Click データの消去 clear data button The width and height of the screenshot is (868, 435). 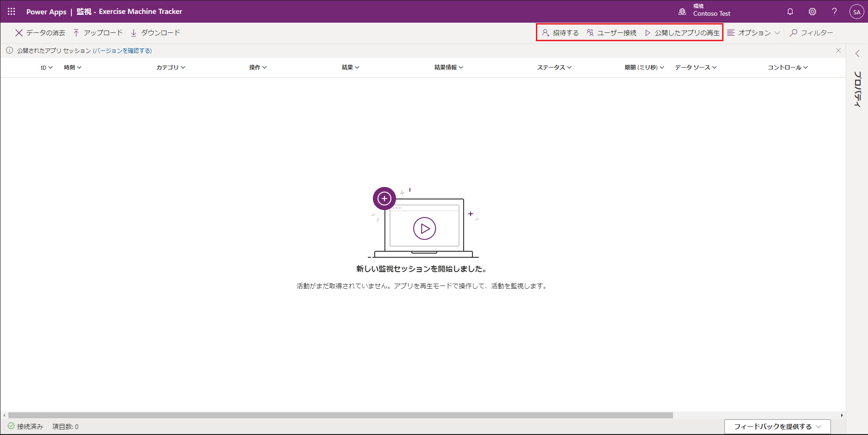click(40, 33)
